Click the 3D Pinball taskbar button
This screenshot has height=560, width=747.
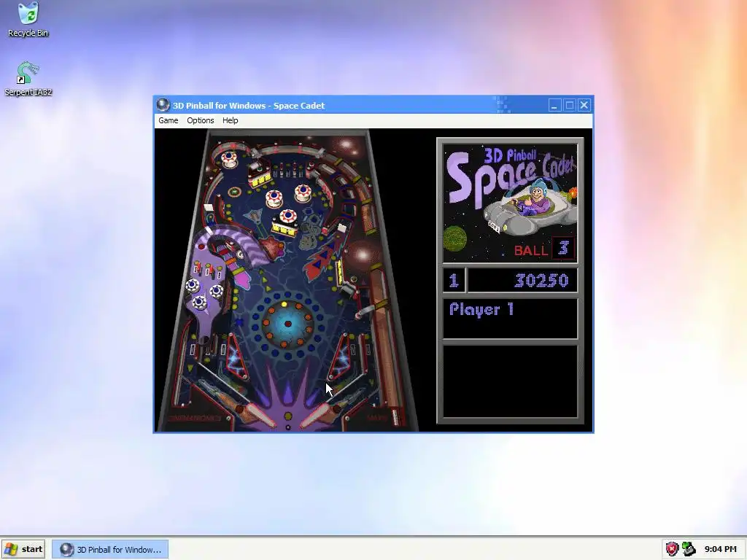pyautogui.click(x=110, y=549)
